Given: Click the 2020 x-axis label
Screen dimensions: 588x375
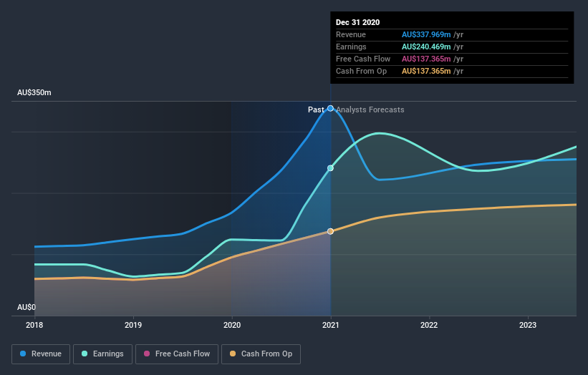Looking at the screenshot, I should [232, 325].
